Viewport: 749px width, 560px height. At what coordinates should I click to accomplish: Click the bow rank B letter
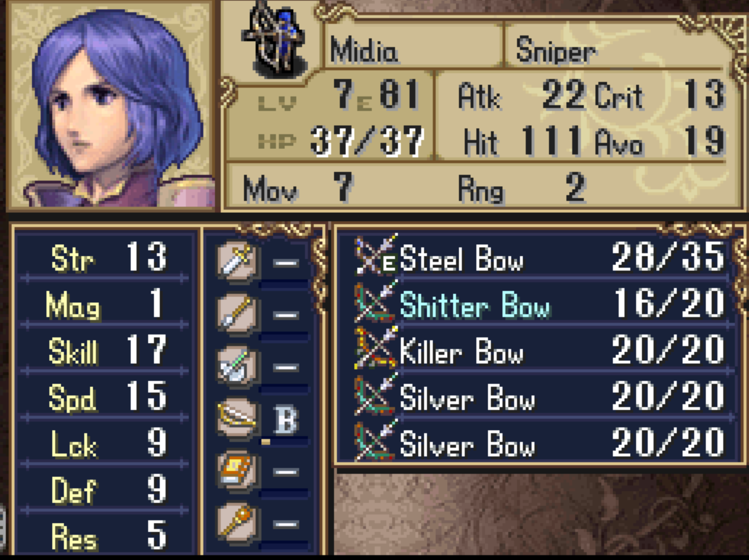point(286,419)
